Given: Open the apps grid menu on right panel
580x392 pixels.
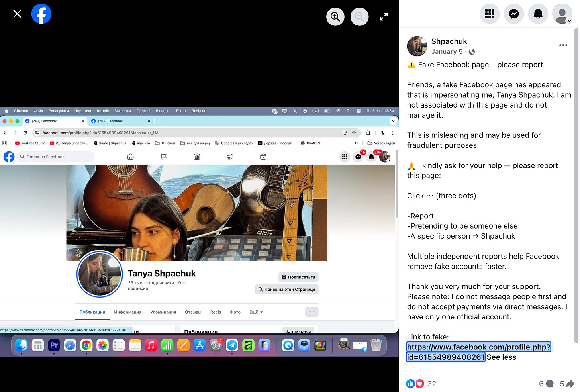Looking at the screenshot, I should coord(489,14).
